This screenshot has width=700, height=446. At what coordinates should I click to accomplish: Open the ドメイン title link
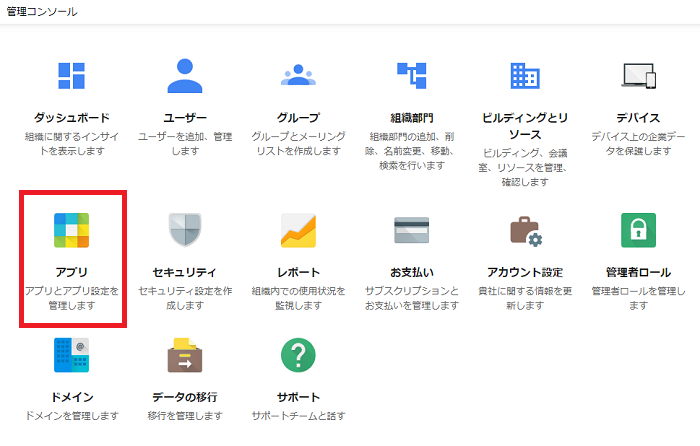[71, 397]
